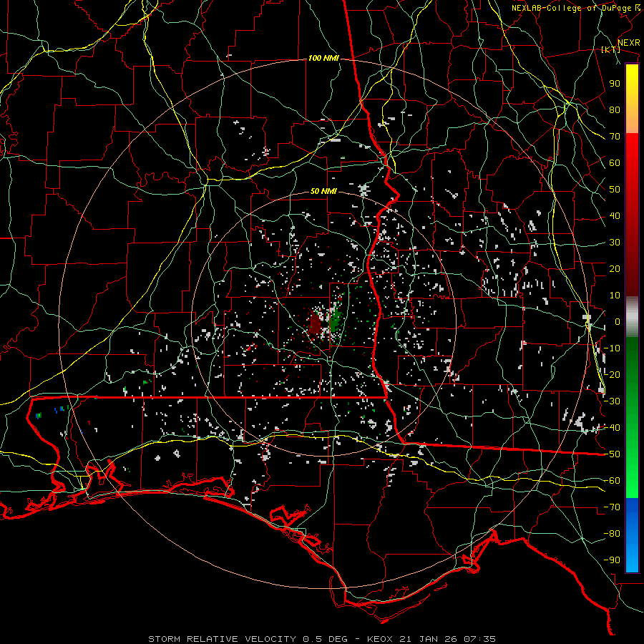Click the 60 value on the velocity scale
The height and width of the screenshot is (644, 644).
615,163
